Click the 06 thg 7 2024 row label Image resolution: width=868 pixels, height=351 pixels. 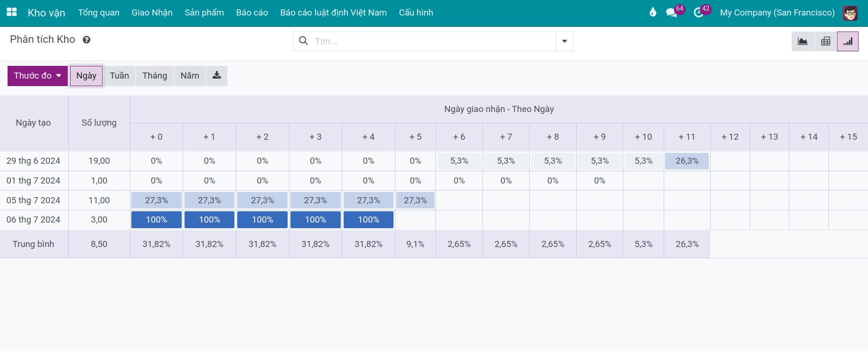(x=33, y=220)
